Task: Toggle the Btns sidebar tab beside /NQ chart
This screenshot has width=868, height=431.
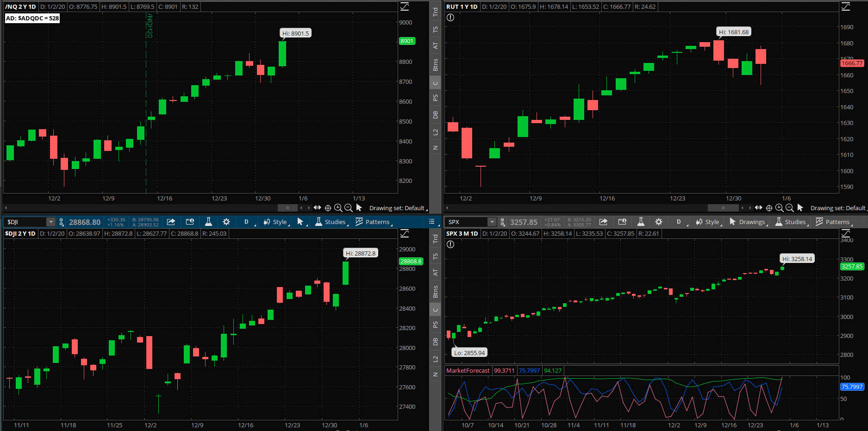Action: 435,65
